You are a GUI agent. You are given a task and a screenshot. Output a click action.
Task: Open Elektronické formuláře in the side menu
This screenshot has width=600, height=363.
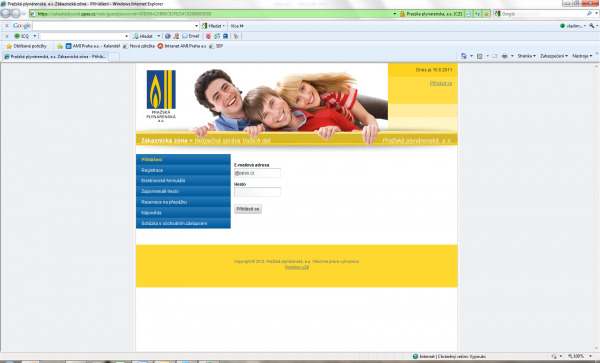183,181
